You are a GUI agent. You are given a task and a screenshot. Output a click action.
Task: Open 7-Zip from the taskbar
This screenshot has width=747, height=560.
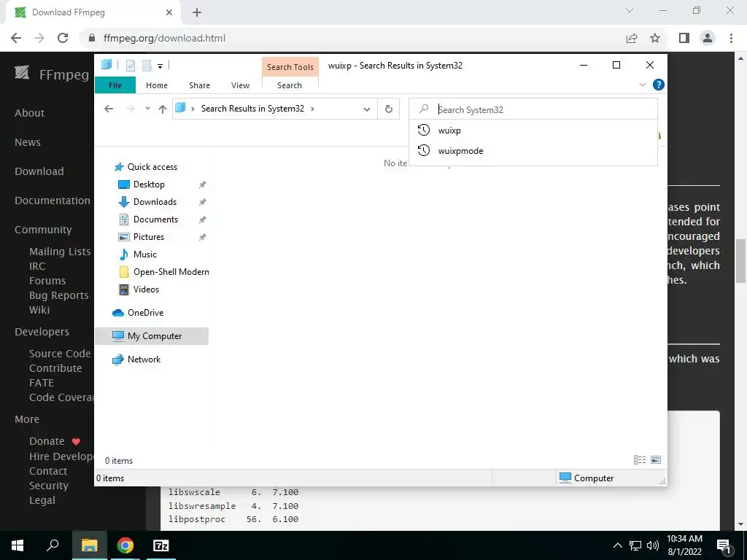point(161,545)
